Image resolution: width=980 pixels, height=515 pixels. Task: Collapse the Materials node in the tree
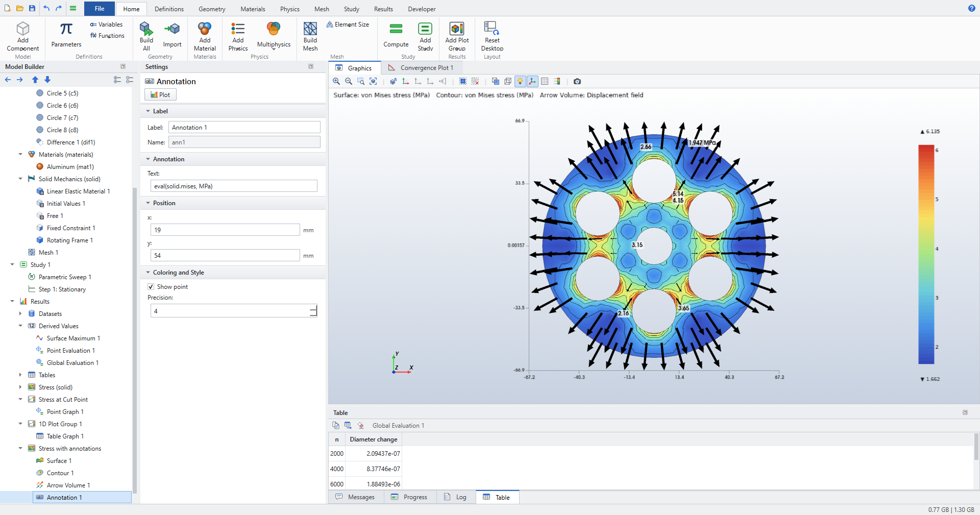20,154
